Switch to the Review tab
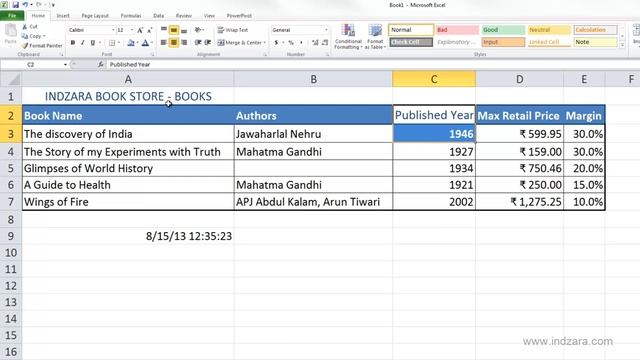 (184, 16)
